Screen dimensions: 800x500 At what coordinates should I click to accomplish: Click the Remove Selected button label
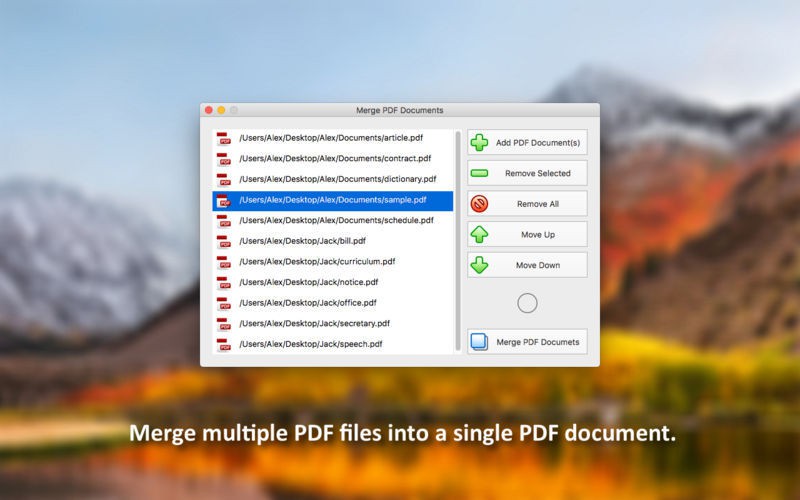coord(538,173)
